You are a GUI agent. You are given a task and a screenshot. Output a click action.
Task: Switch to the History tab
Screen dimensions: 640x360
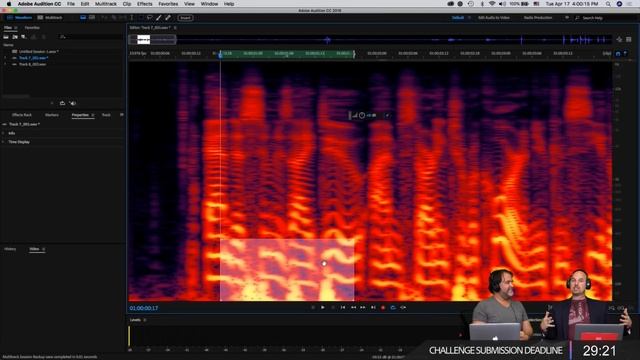10,249
